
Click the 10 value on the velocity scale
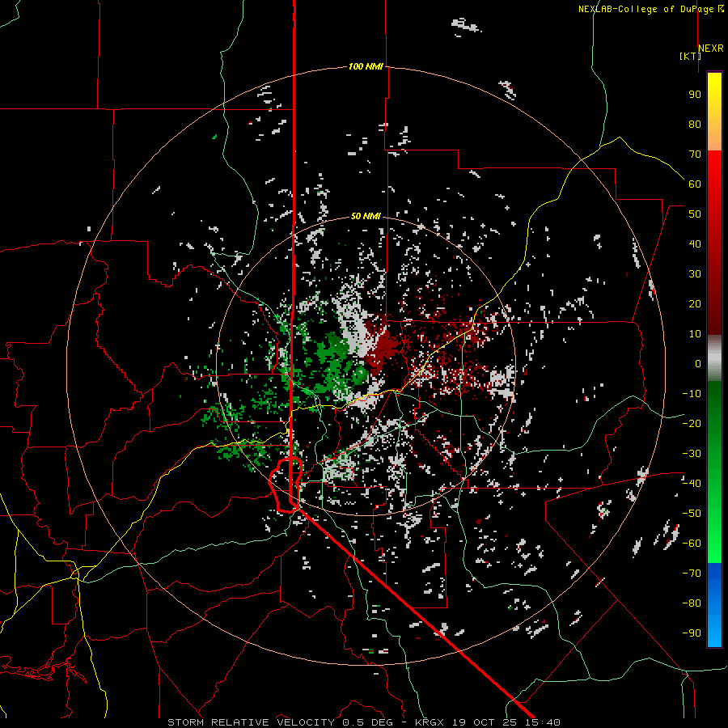[x=695, y=334]
